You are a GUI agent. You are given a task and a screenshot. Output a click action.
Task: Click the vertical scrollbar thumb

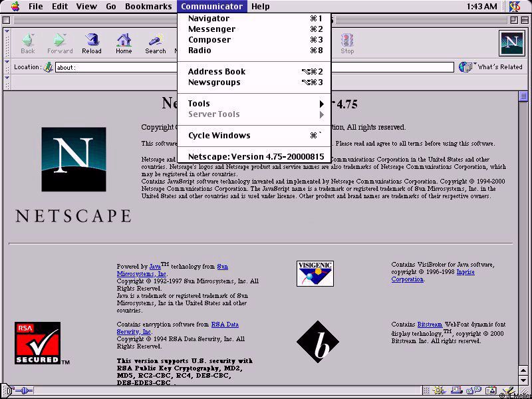pyautogui.click(x=523, y=96)
